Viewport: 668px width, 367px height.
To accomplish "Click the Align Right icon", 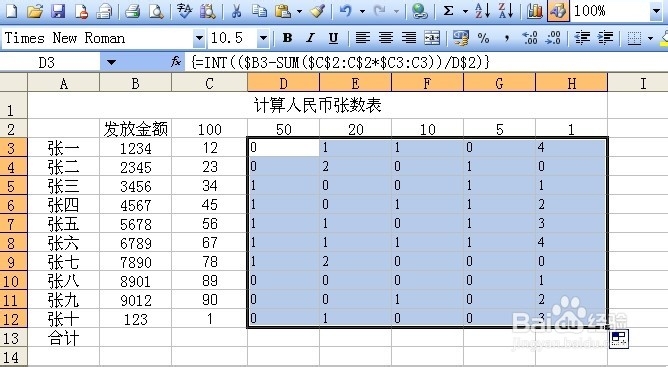I will coord(409,38).
